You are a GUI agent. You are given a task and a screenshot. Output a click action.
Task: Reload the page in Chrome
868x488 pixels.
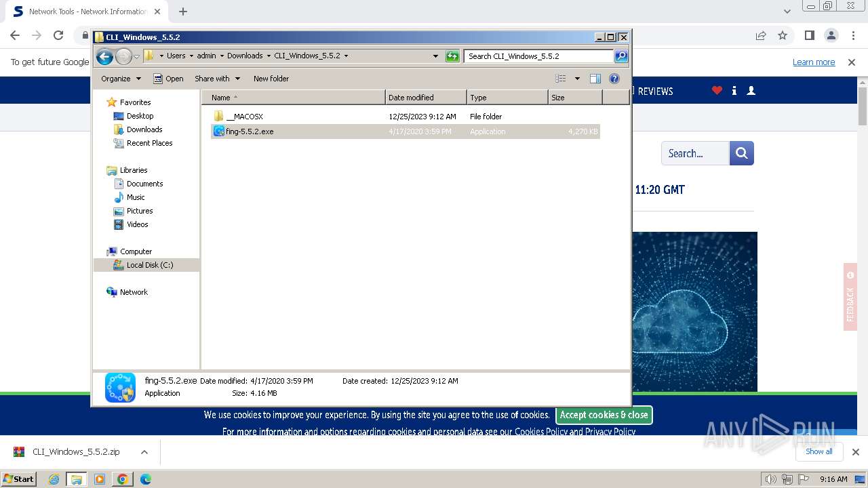pos(58,35)
